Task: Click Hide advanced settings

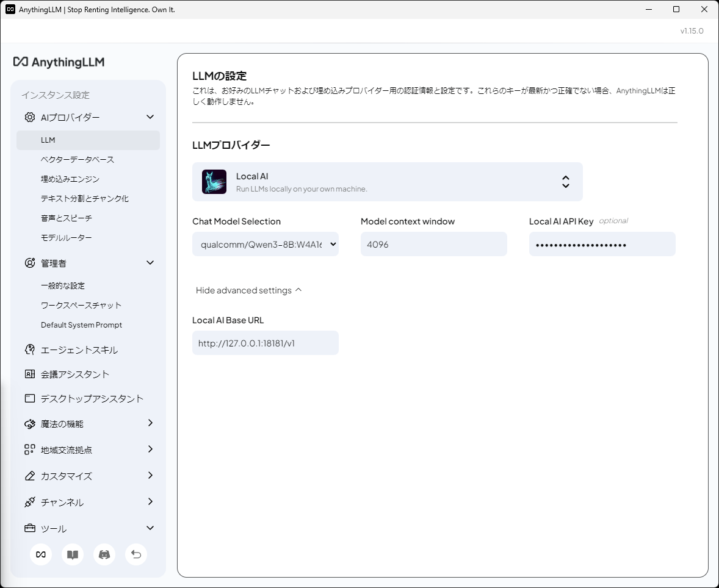Action: point(248,290)
